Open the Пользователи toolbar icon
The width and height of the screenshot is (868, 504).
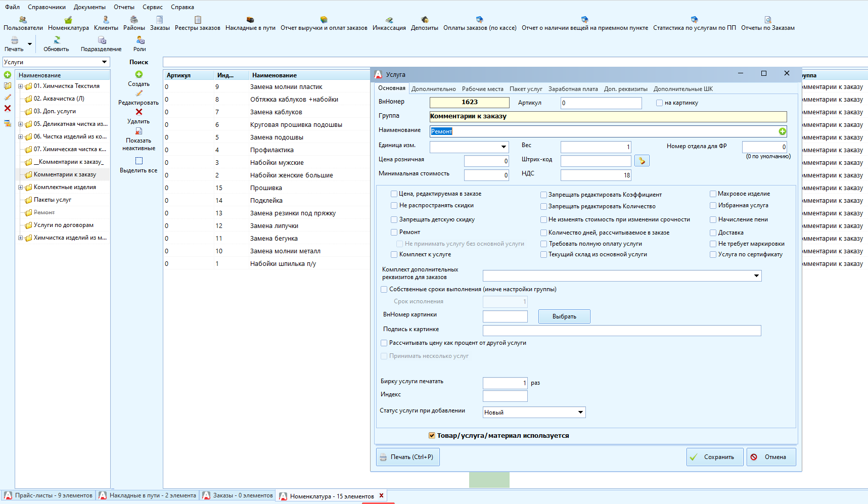(23, 20)
